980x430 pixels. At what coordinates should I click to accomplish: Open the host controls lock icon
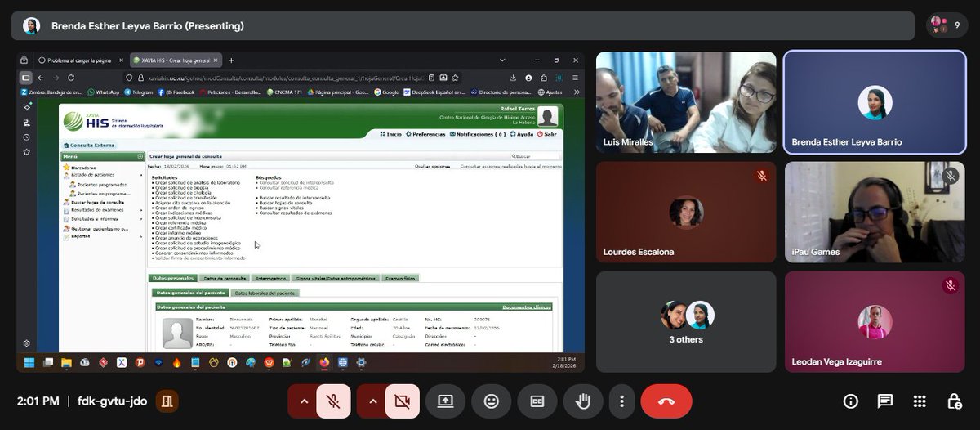click(954, 401)
